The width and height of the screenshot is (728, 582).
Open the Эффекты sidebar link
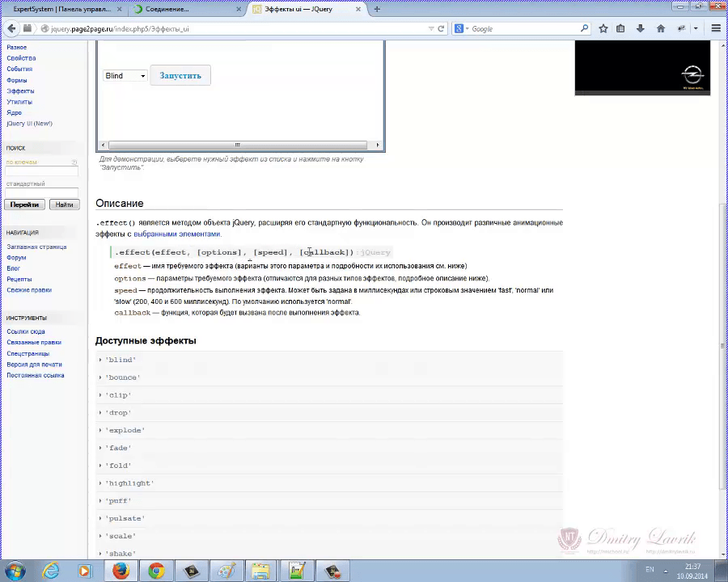pyautogui.click(x=20, y=91)
